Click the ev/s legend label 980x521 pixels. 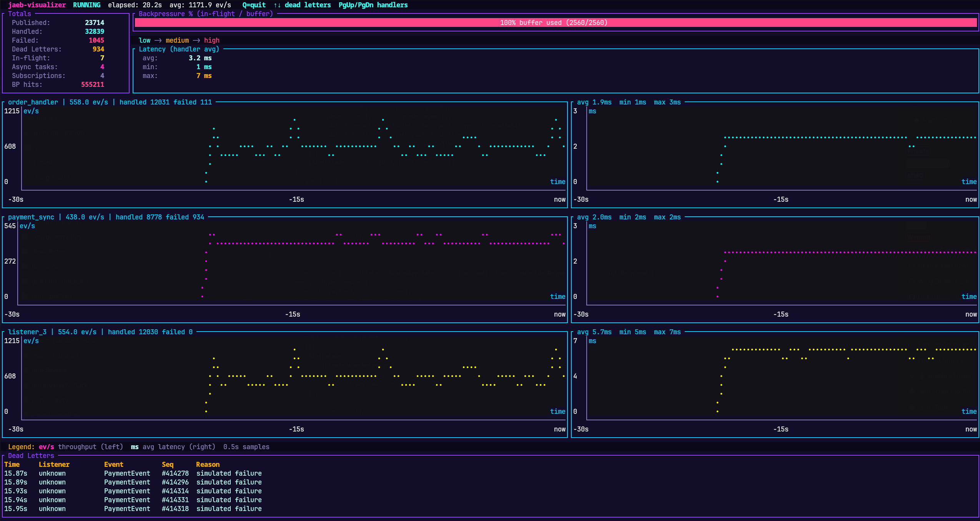(46, 447)
